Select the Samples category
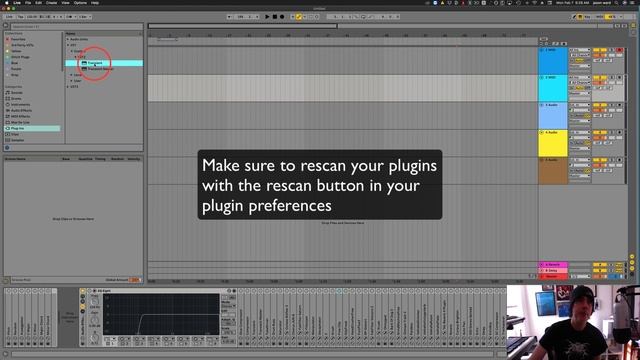The width and height of the screenshot is (640, 360). click(17, 140)
